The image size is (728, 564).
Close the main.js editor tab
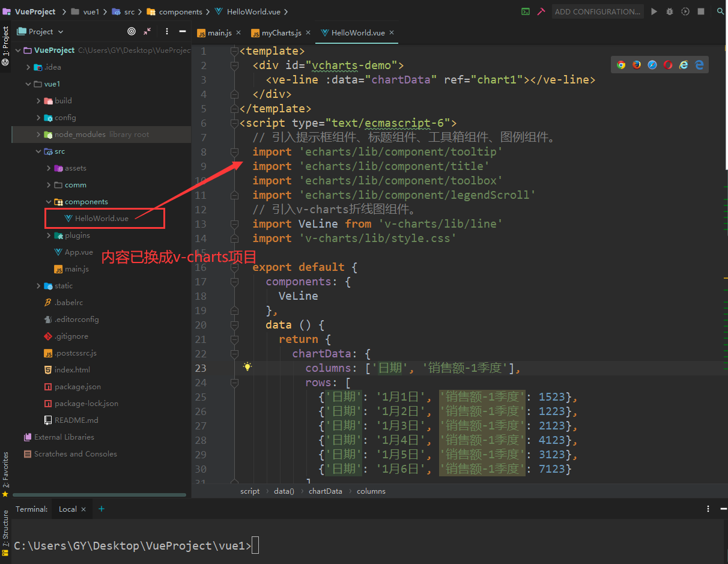click(238, 33)
